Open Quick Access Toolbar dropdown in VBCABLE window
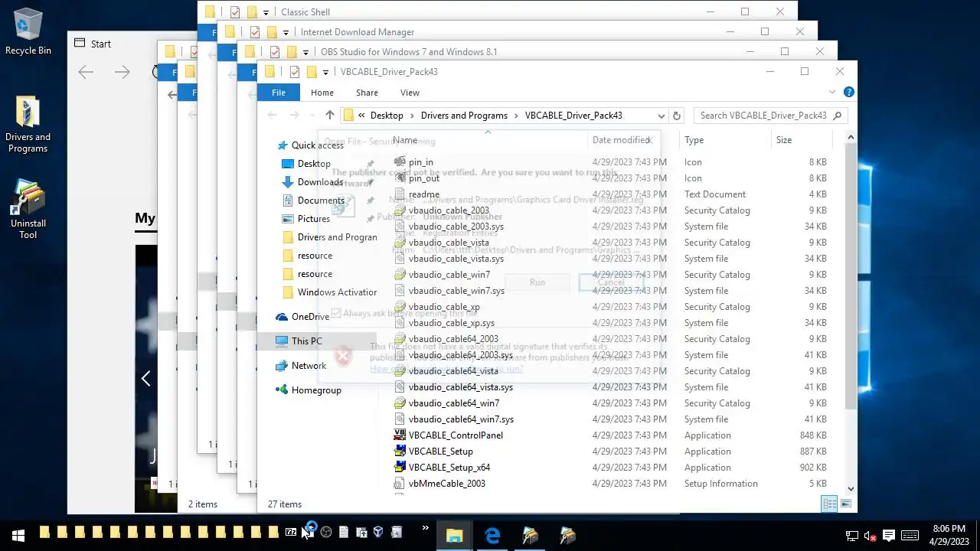This screenshot has width=980, height=551. 326,72
